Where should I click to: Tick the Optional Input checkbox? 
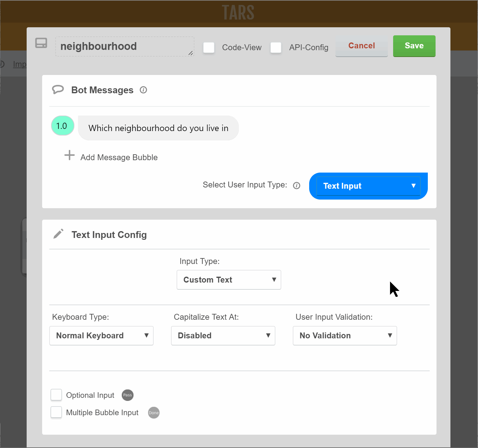pos(56,395)
